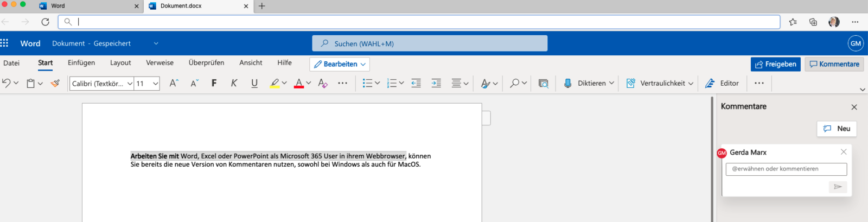
Task: Open the Styles icon
Action: pyautogui.click(x=486, y=83)
